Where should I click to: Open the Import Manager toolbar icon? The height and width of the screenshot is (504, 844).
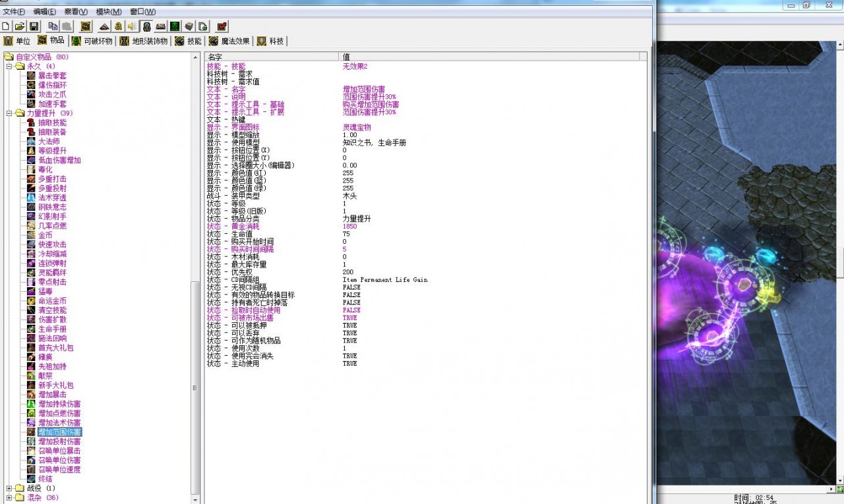tap(203, 26)
